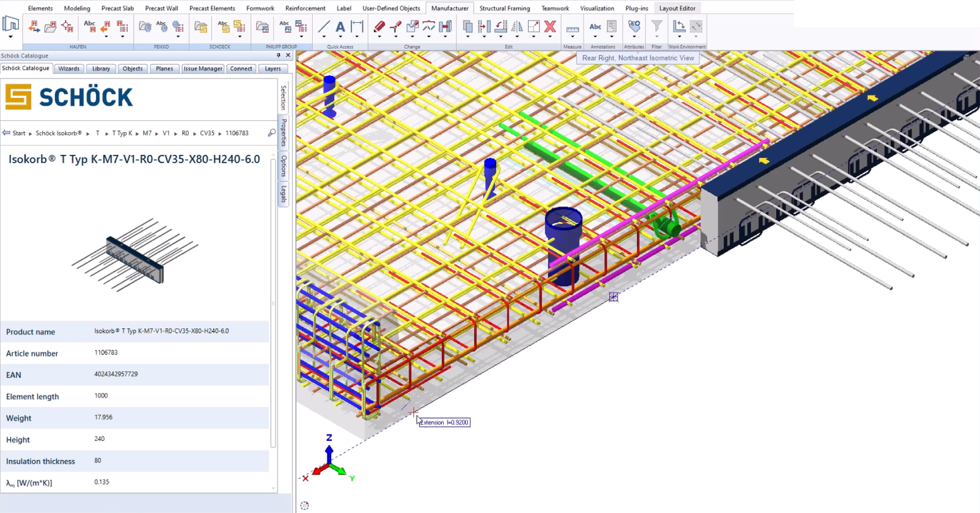Open the vertical Options side tab
This screenshot has height=513, width=980.
point(284,166)
